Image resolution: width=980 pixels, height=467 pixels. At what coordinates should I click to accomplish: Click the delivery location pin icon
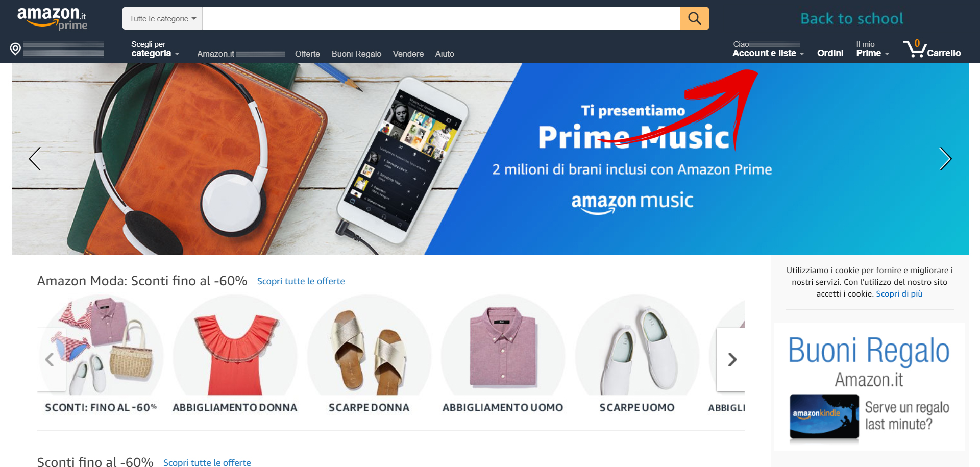point(15,49)
